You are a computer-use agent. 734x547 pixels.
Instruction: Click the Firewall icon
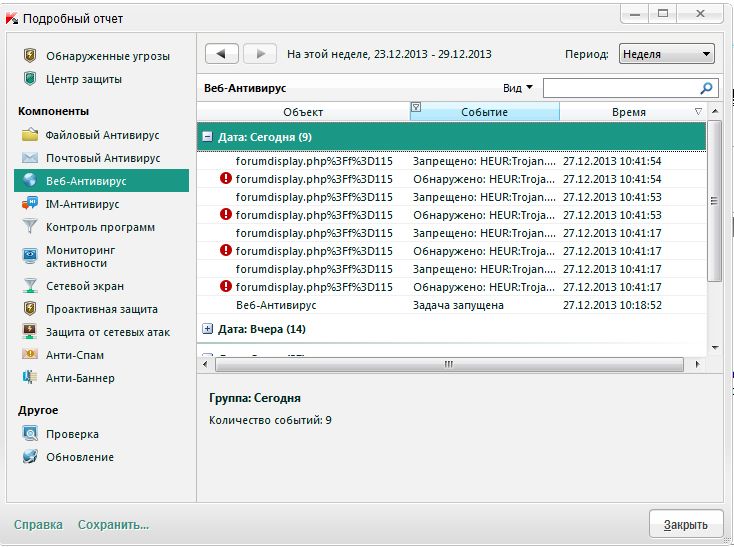click(x=29, y=285)
